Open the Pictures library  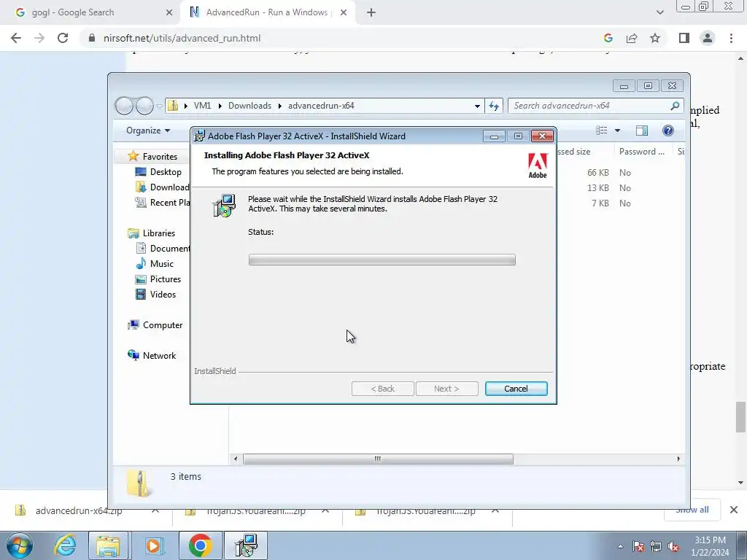tap(158, 279)
